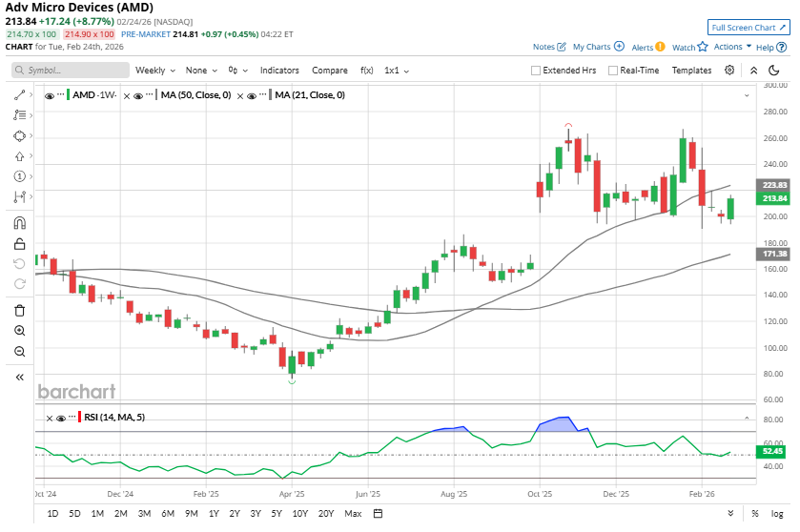Select the 6M time range
This screenshot has width=800, height=532.
coord(167,514)
